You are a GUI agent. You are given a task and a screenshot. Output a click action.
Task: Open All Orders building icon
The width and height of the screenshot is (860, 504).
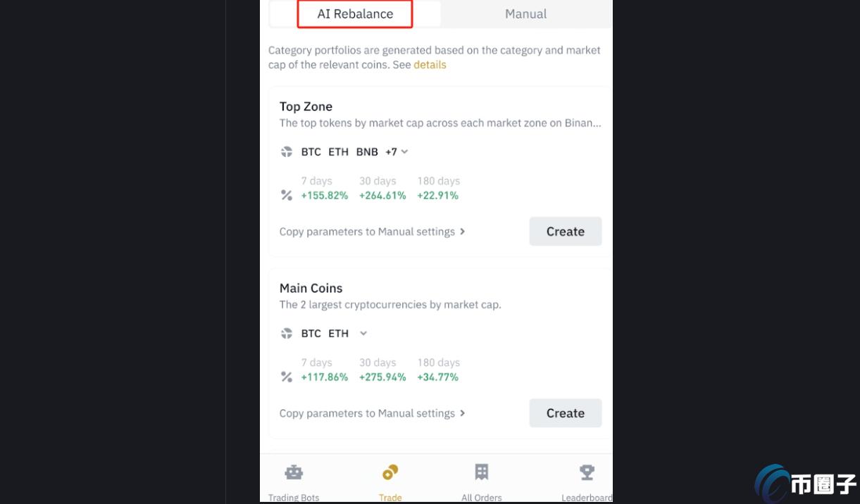[482, 472]
